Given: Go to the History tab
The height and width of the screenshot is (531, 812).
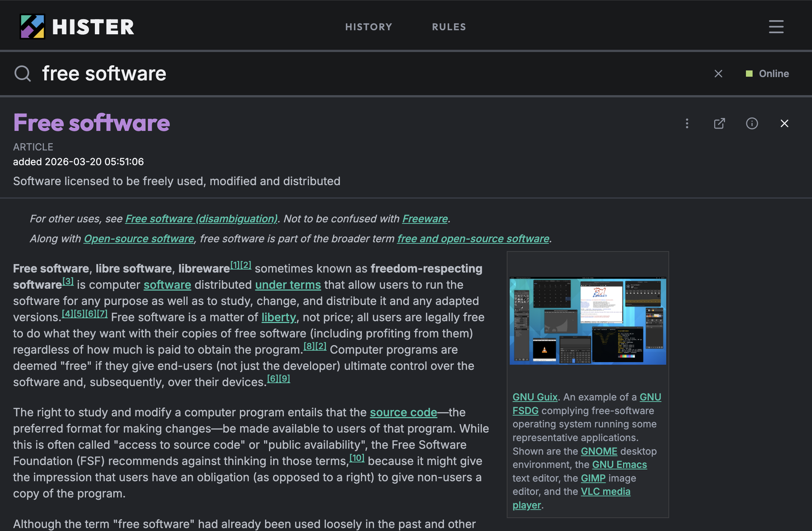Looking at the screenshot, I should [369, 27].
